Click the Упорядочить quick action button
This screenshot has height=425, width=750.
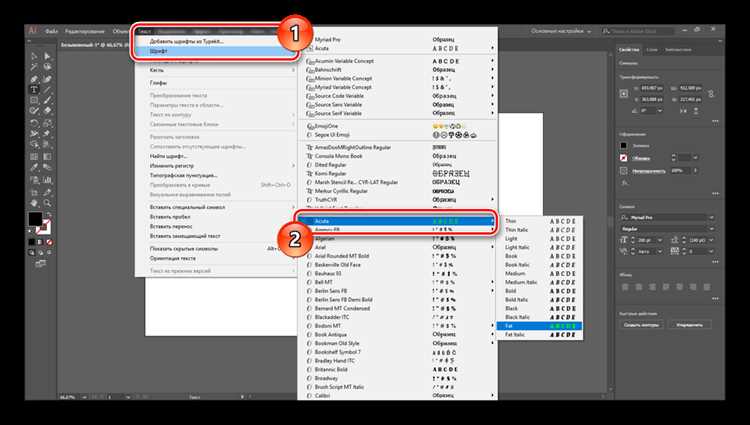(x=689, y=325)
